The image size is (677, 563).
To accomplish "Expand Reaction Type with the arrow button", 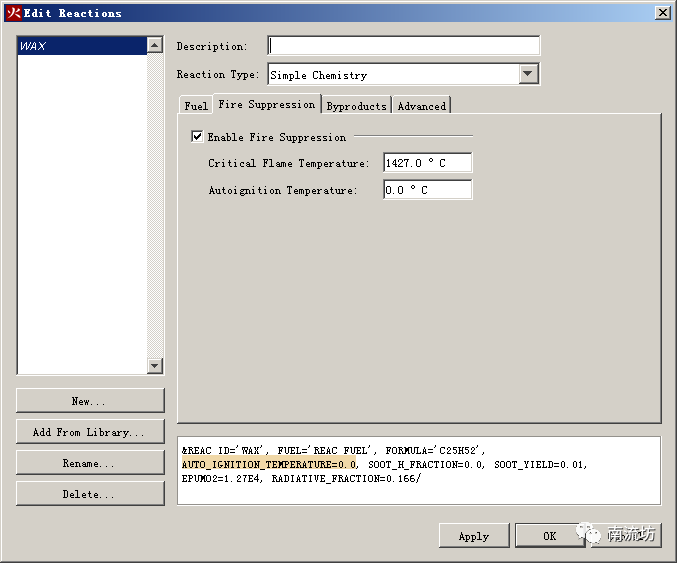I will click(528, 74).
